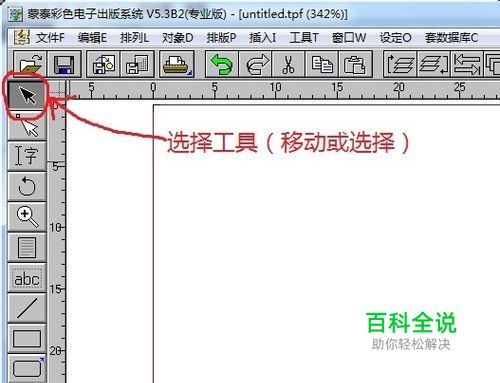
Task: Copy the selection
Action: point(322,64)
